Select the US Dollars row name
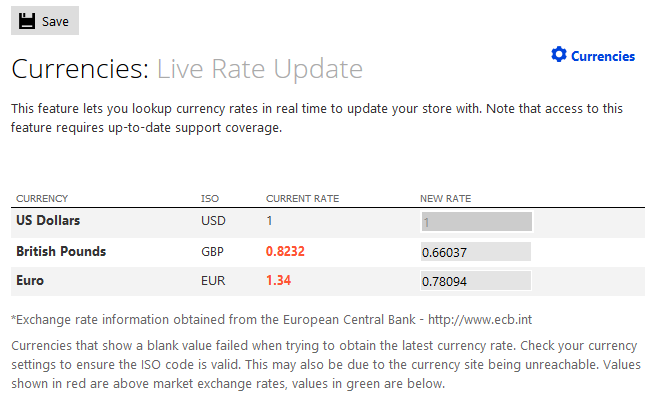The width and height of the screenshot is (650, 402). coord(48,220)
